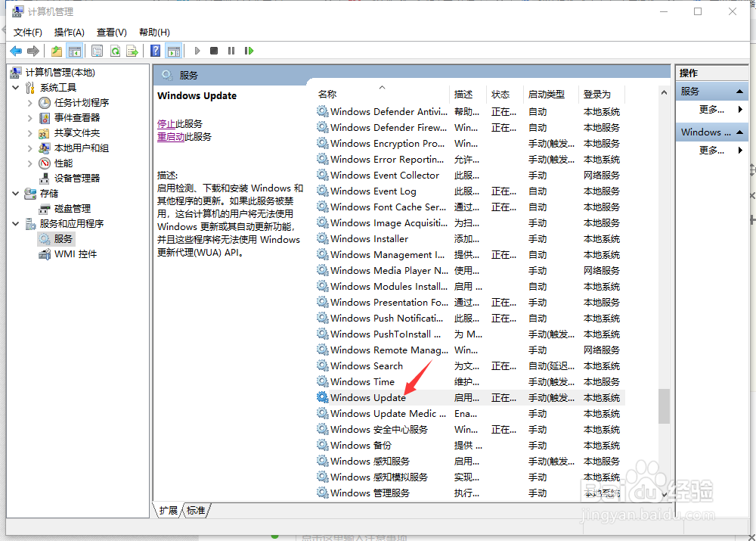Image resolution: width=756 pixels, height=541 pixels.
Task: Open the Properties toolbar icon
Action: pos(97,51)
